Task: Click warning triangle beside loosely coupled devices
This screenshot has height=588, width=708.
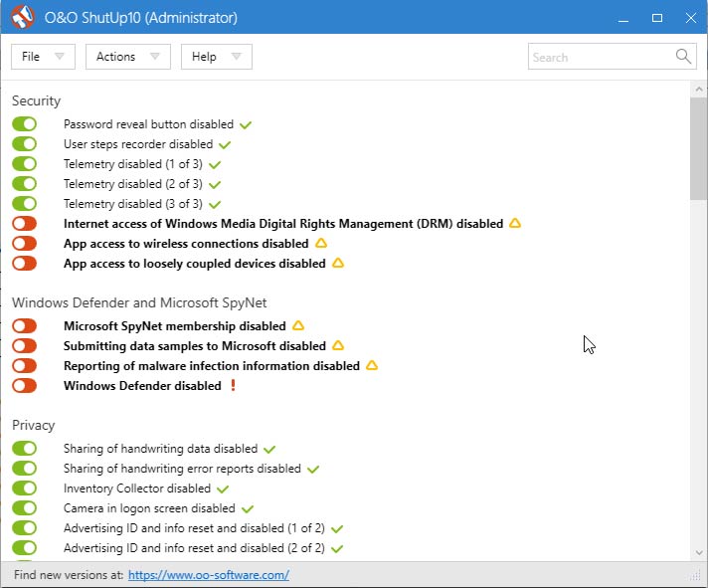Action: [338, 263]
